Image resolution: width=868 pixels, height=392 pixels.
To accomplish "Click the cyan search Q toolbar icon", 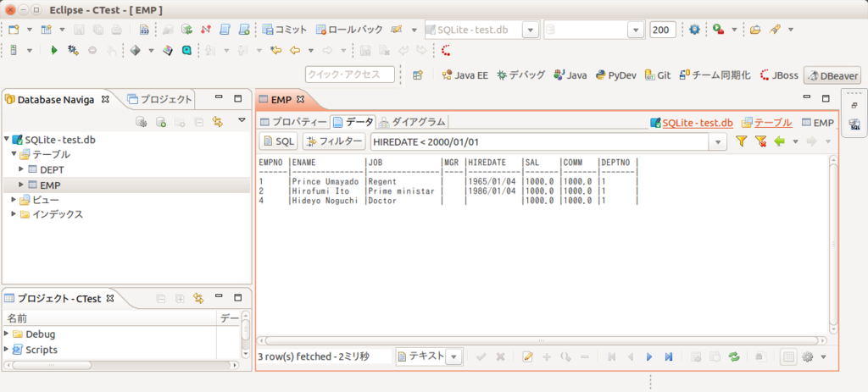I will click(x=187, y=50).
